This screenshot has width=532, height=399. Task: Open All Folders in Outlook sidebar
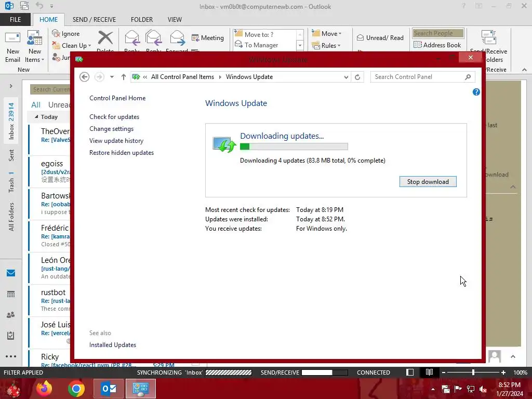pos(11,217)
